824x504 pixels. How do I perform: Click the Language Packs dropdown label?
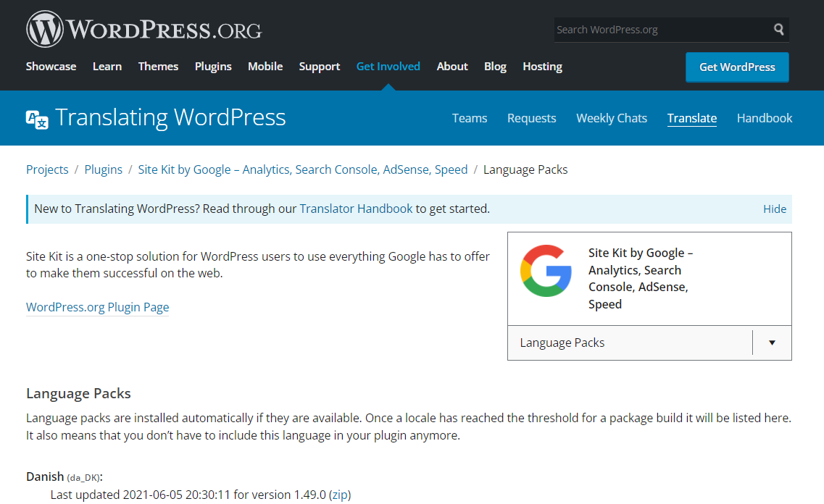pyautogui.click(x=562, y=343)
